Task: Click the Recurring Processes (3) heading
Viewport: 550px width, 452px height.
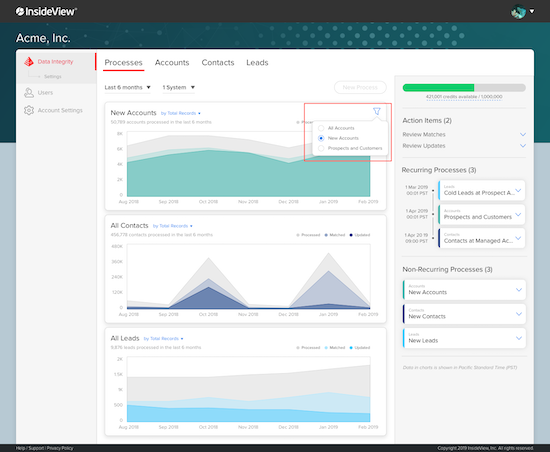Action: (439, 170)
